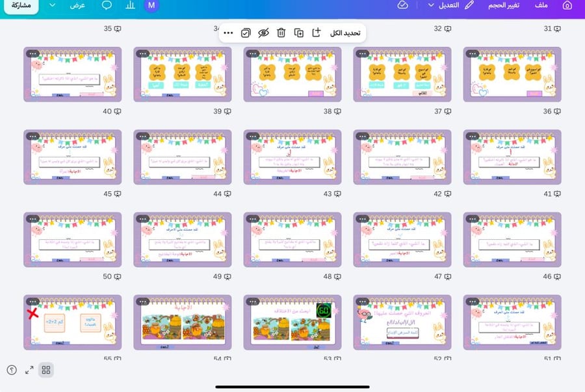Viewport: 585px width, 392px height.
Task: Click the present icon beside page 31
Action: coord(558,29)
